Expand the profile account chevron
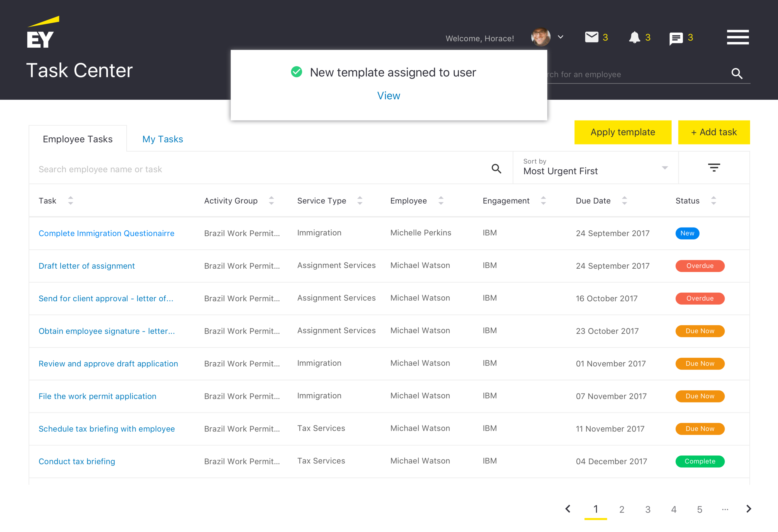Viewport: 778px width, 532px height. click(561, 37)
